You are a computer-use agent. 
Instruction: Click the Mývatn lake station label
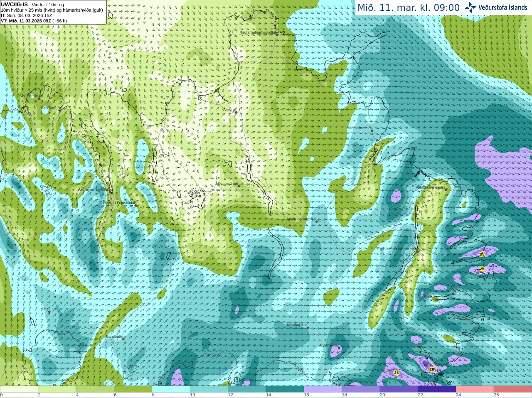coord(194,193)
